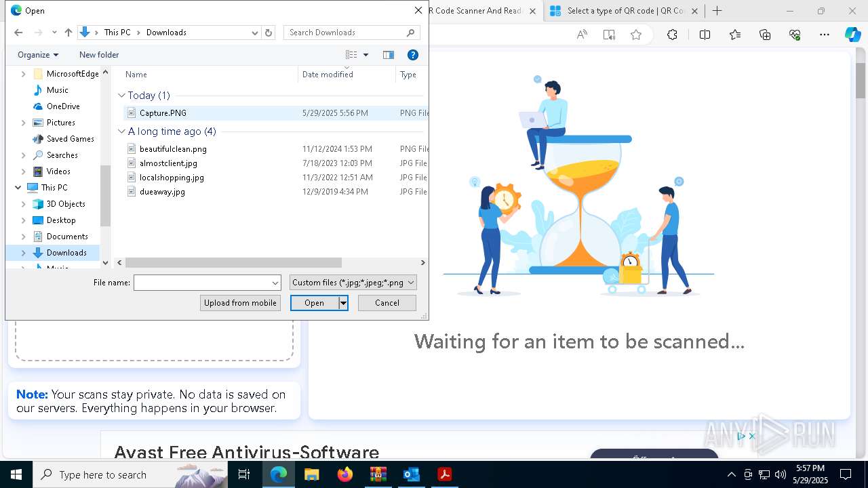Create a New folder
Image resolution: width=868 pixels, height=488 pixels.
pyautogui.click(x=99, y=55)
